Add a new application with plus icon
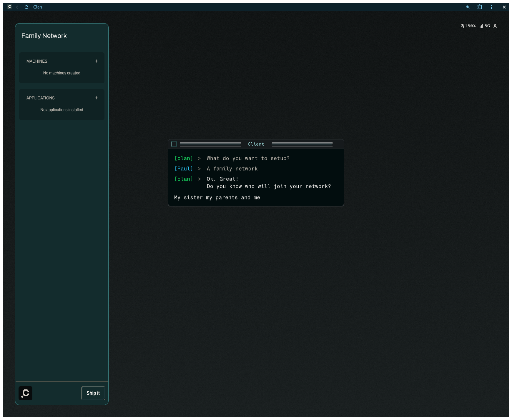 click(96, 98)
